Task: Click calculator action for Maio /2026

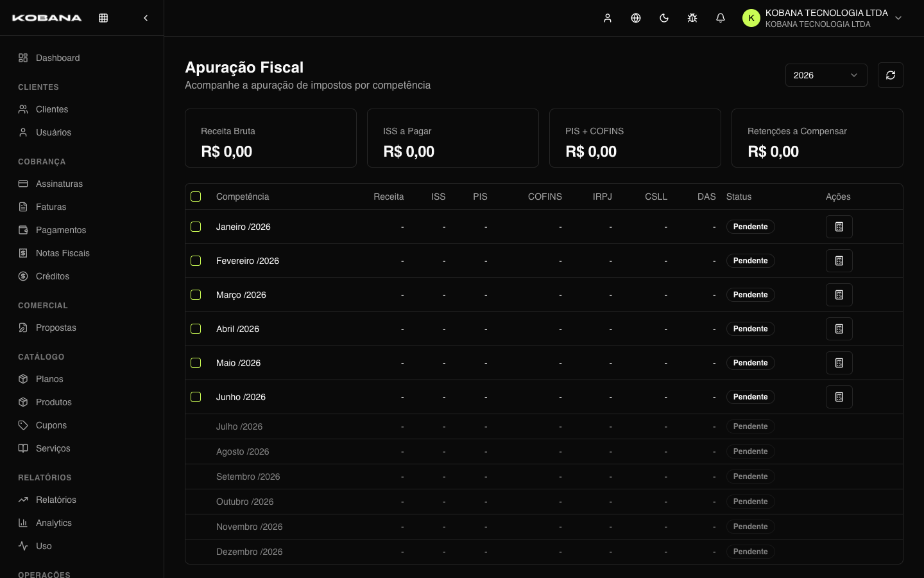Action: tap(839, 363)
